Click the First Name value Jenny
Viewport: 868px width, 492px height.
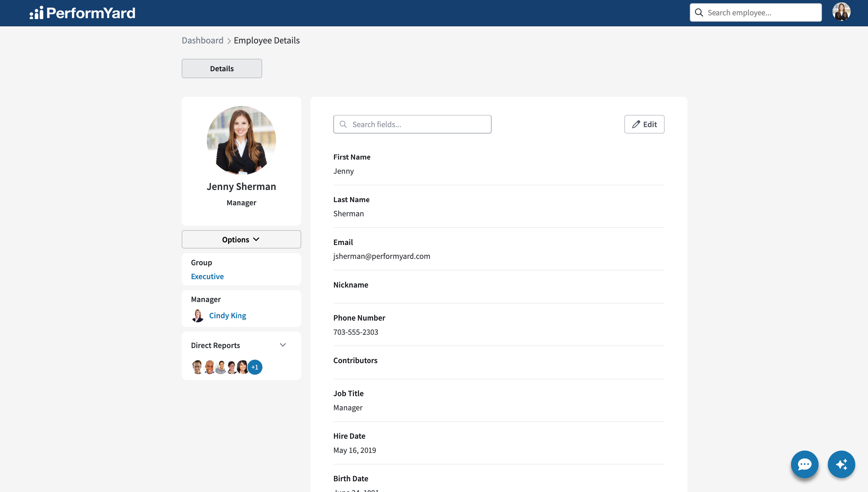344,171
